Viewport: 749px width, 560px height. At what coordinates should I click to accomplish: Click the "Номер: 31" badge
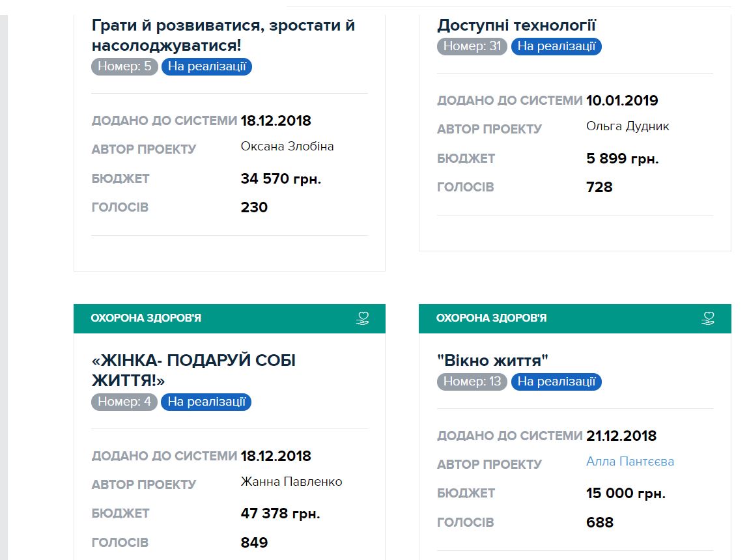[472, 46]
